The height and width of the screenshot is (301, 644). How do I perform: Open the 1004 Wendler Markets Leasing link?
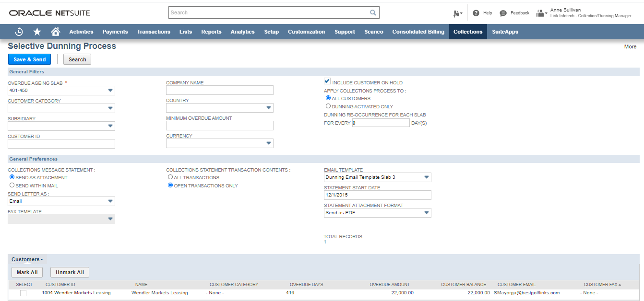pos(76,293)
